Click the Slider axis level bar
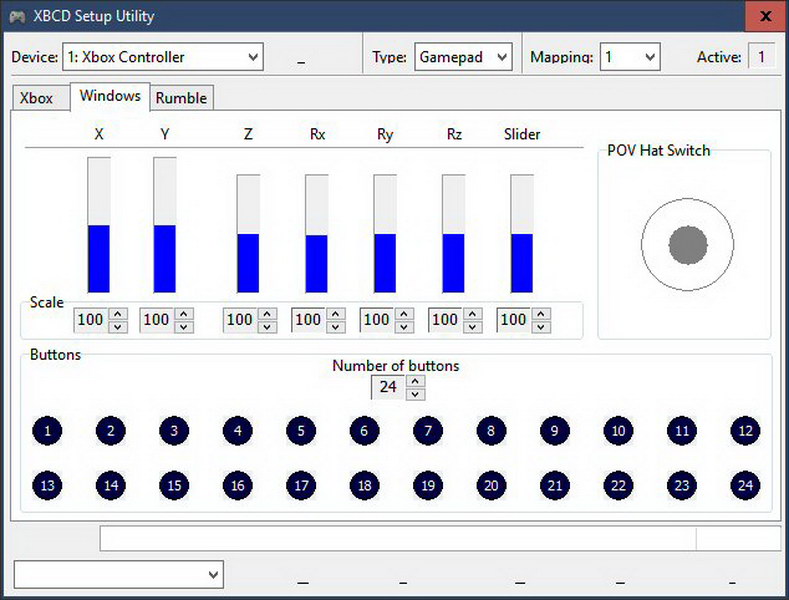 (522, 234)
